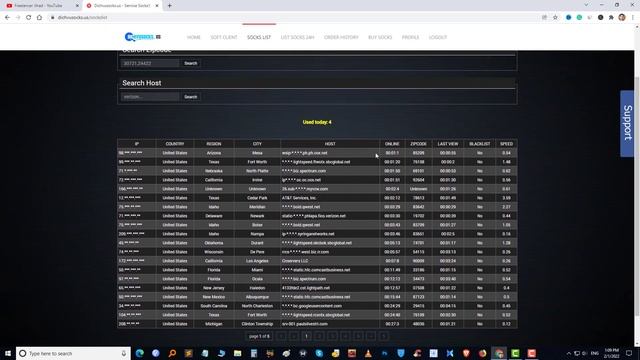640x360 pixels.
Task: Click the Albuquerque city cell
Action: [x=257, y=297]
